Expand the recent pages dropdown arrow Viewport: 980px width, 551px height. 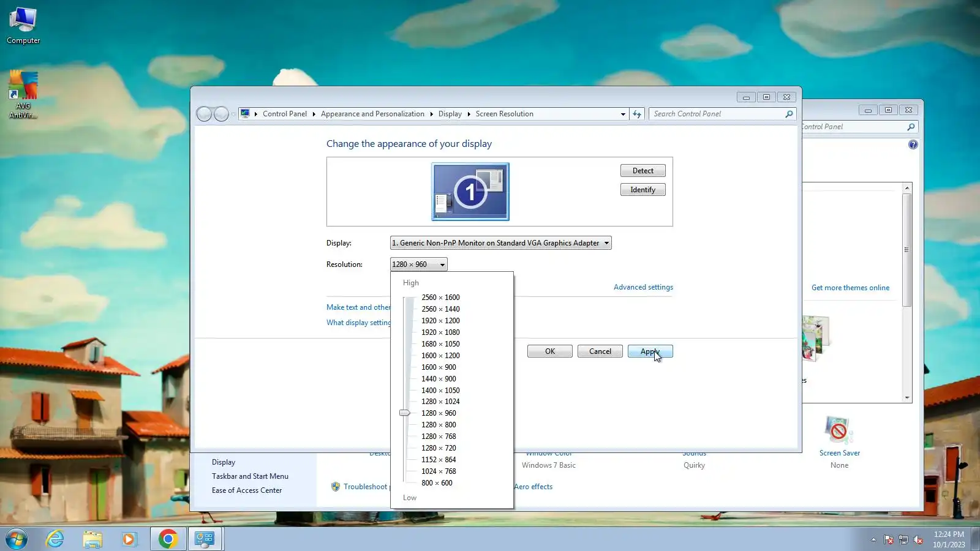click(233, 114)
